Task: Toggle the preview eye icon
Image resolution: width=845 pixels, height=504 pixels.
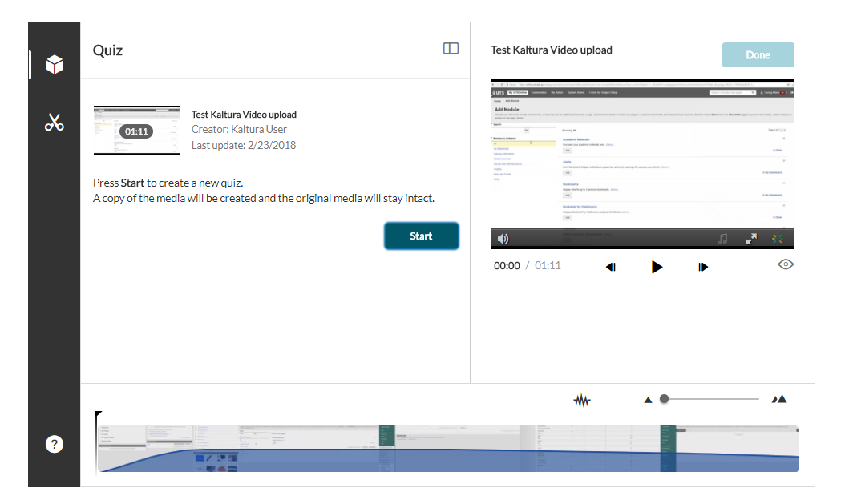Action: pyautogui.click(x=786, y=264)
